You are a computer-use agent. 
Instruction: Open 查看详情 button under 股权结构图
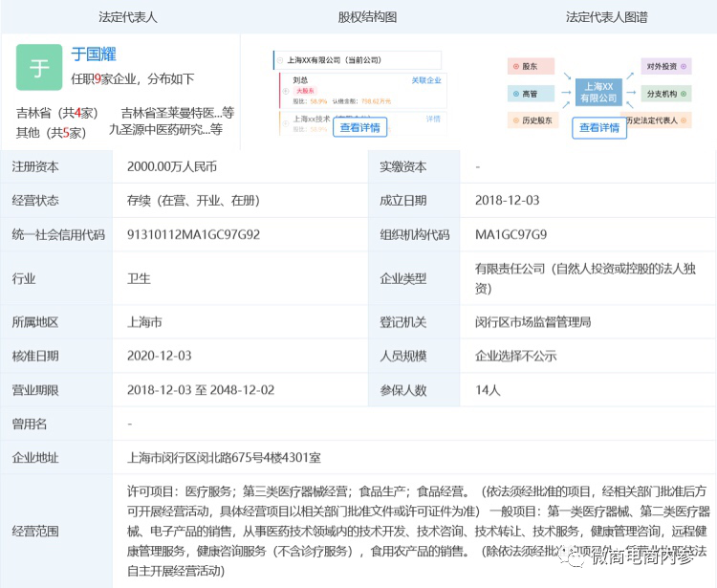pos(359,127)
